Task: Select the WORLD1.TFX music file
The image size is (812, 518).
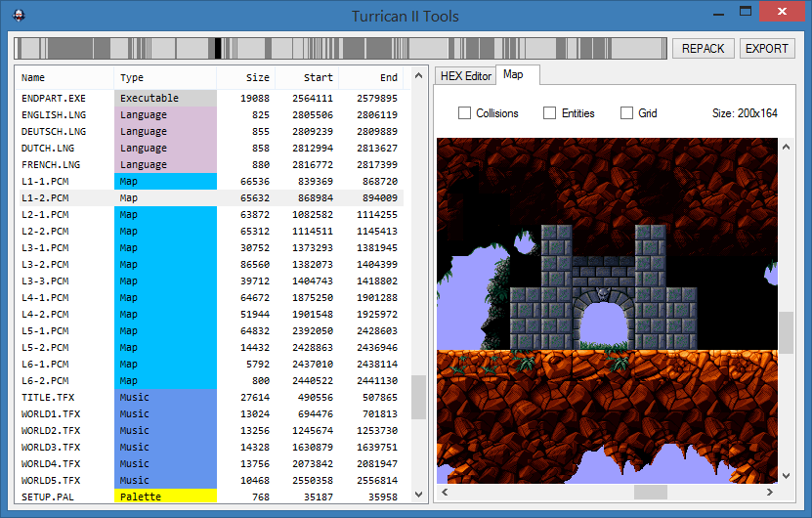Action: pyautogui.click(x=209, y=413)
